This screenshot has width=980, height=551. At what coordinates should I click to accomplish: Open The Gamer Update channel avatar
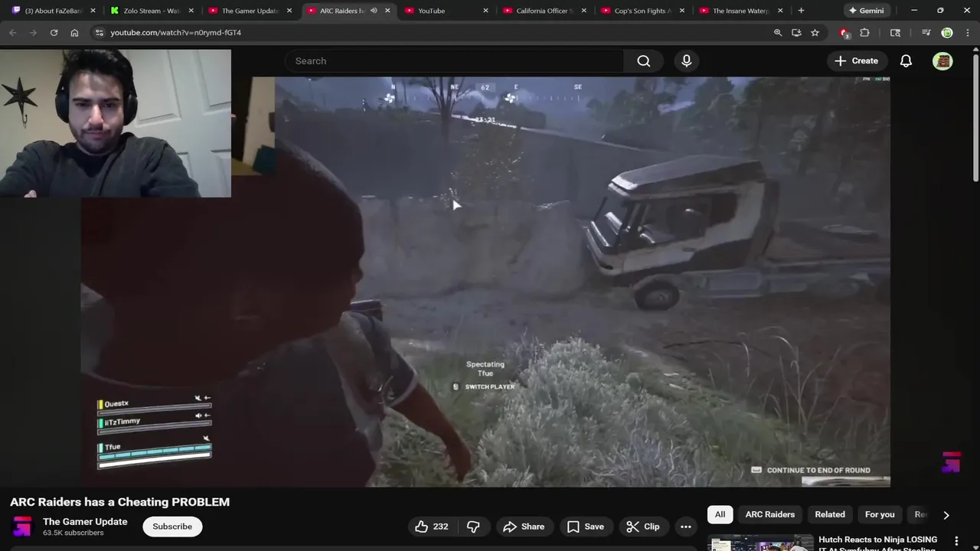pos(23,527)
